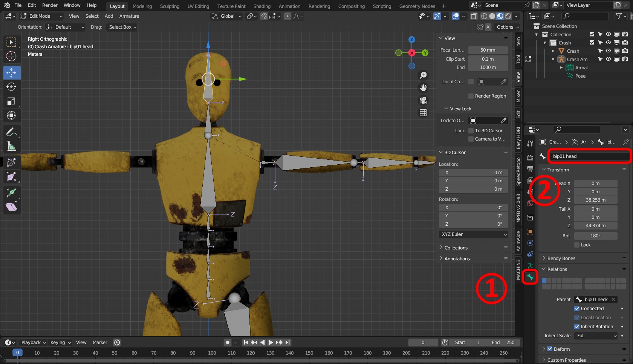Select the Measure tool
633x364 pixels.
pos(12,146)
